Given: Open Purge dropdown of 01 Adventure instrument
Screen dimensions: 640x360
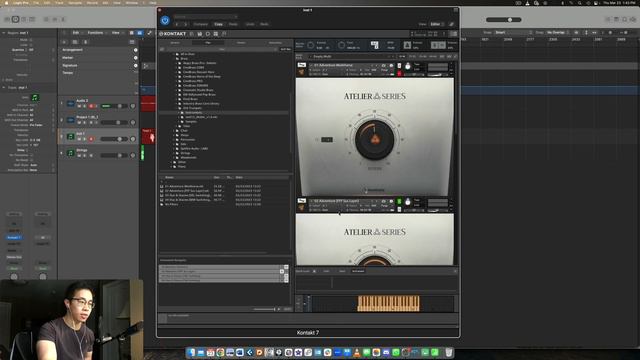Looking at the screenshot, I should (x=385, y=70).
